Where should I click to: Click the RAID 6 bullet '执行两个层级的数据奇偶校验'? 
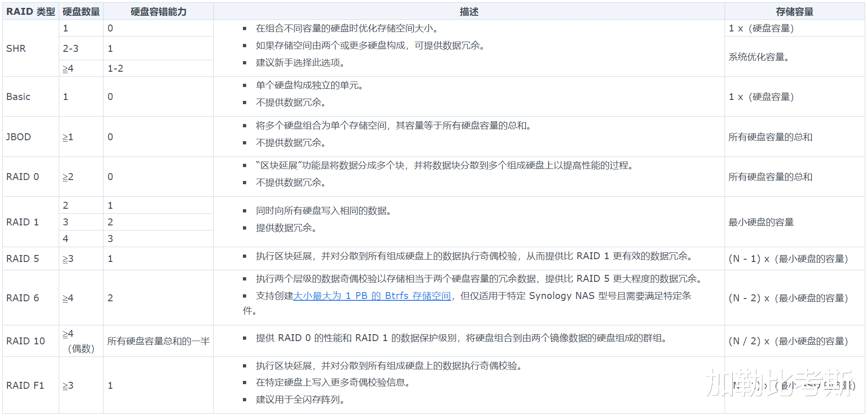(x=479, y=279)
